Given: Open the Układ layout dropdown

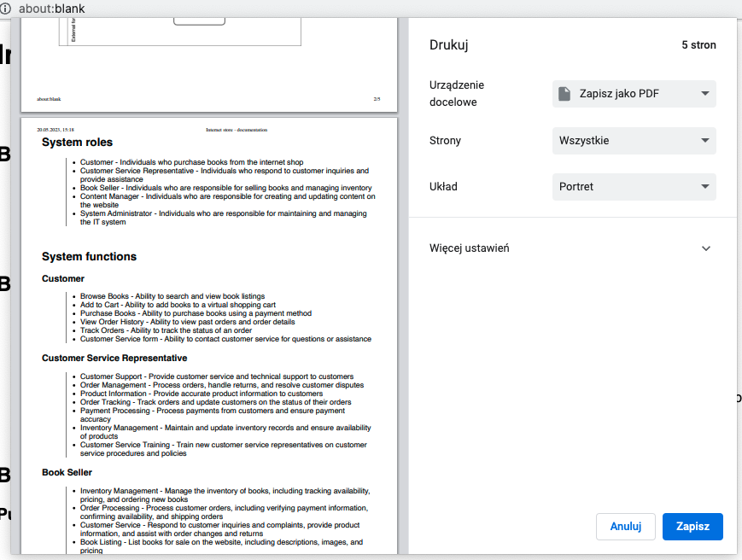Looking at the screenshot, I should click(x=634, y=187).
